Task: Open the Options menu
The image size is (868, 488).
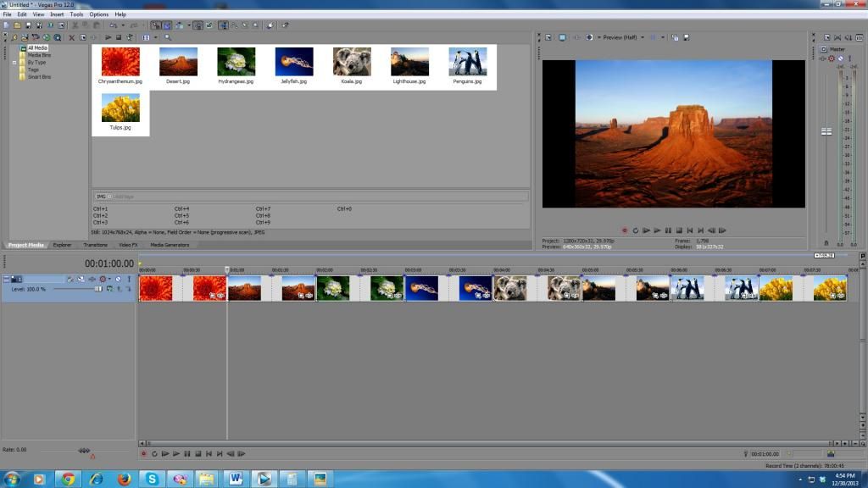Action: click(x=98, y=14)
